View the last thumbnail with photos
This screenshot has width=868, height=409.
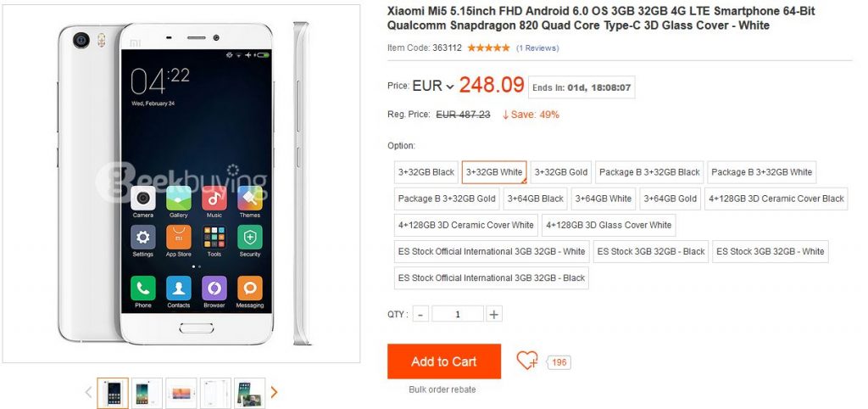250,393
